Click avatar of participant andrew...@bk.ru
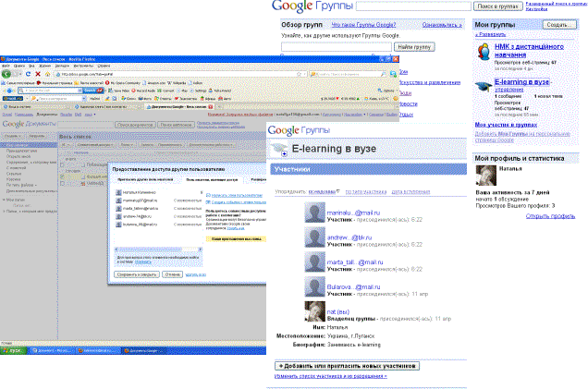Viewport: 588px width, 389px height. [314, 237]
